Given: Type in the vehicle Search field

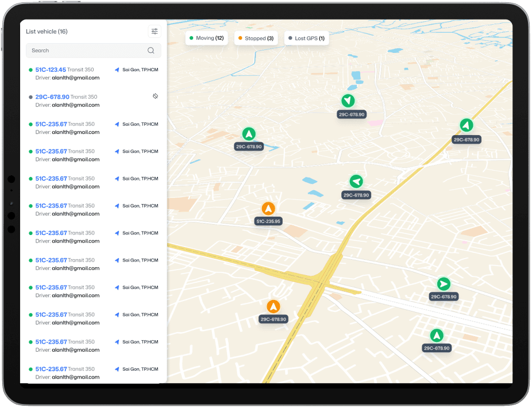Looking at the screenshot, I should (86, 51).
